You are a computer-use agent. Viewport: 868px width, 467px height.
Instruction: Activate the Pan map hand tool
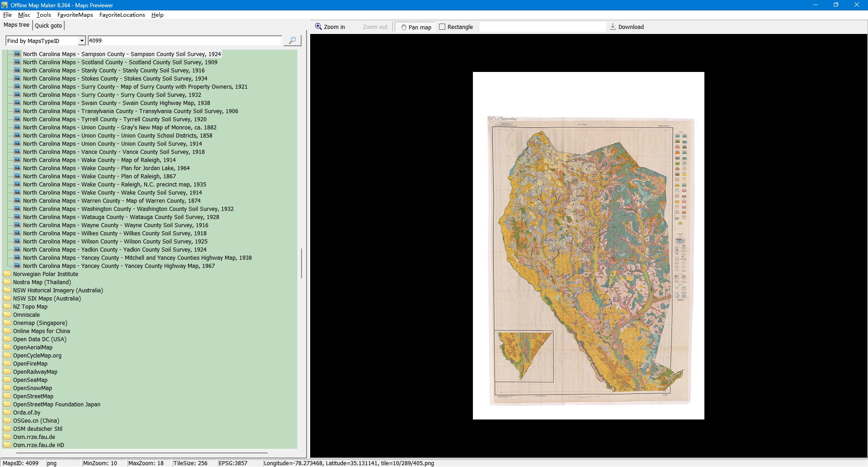[x=415, y=27]
